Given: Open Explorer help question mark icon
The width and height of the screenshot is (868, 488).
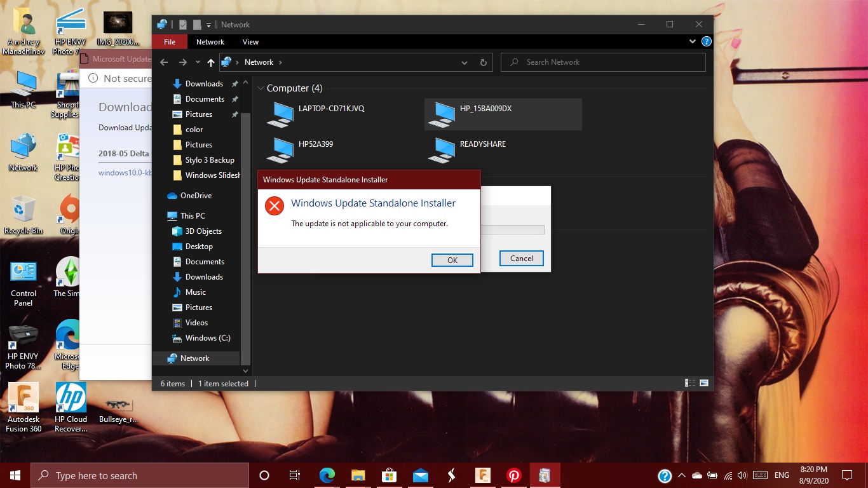Looking at the screenshot, I should pos(706,41).
